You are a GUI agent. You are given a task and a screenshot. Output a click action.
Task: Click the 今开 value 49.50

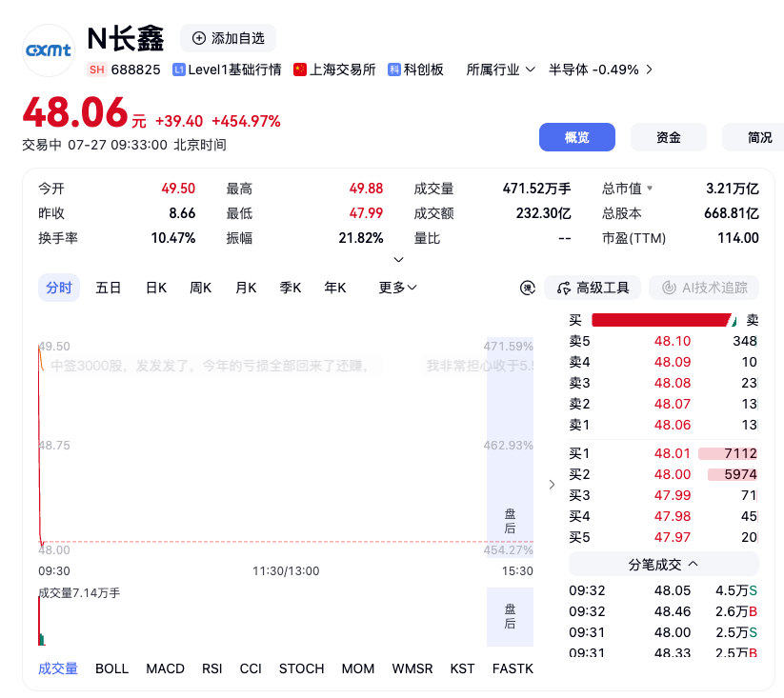coord(178,189)
